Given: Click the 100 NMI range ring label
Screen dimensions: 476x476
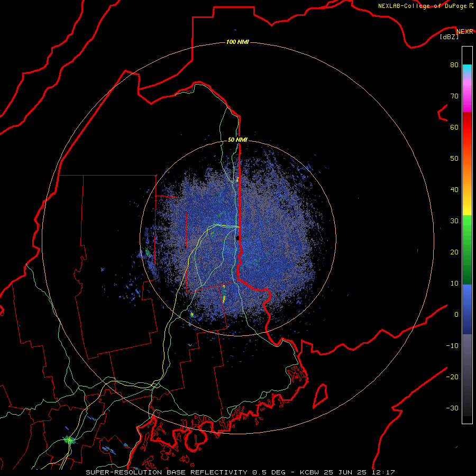Looking at the screenshot, I should pyautogui.click(x=237, y=42).
